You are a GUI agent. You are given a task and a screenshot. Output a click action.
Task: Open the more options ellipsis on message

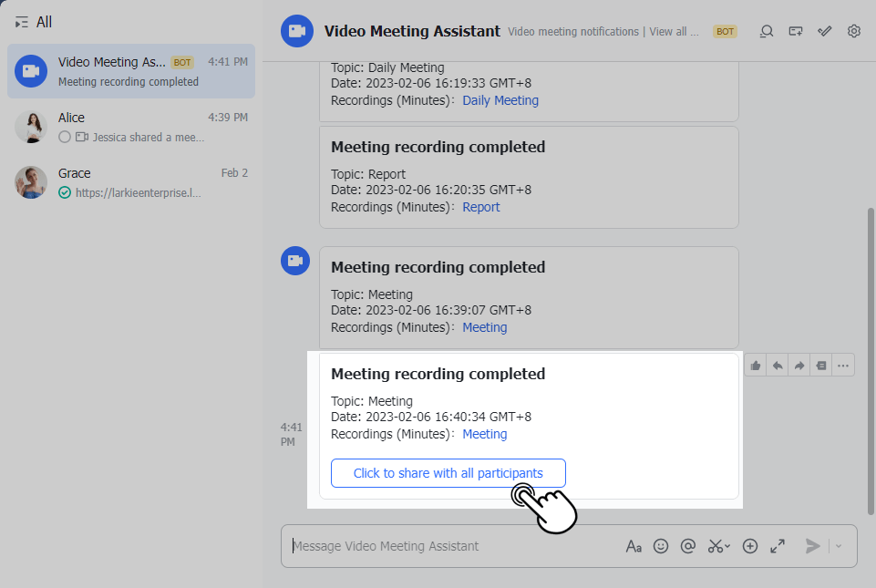(x=843, y=366)
